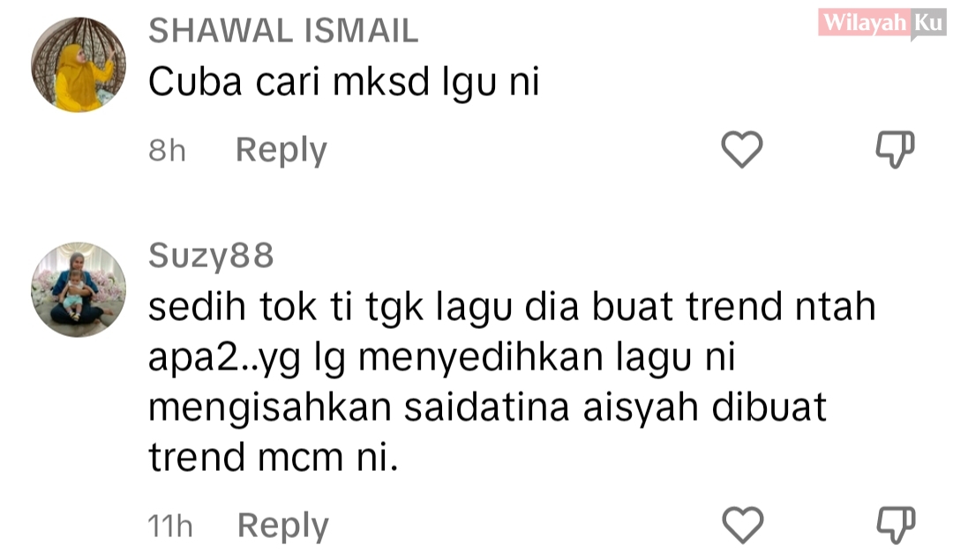
Task: Select the comment 'Cuba cari mksd lgu ni'
Action: [x=344, y=82]
